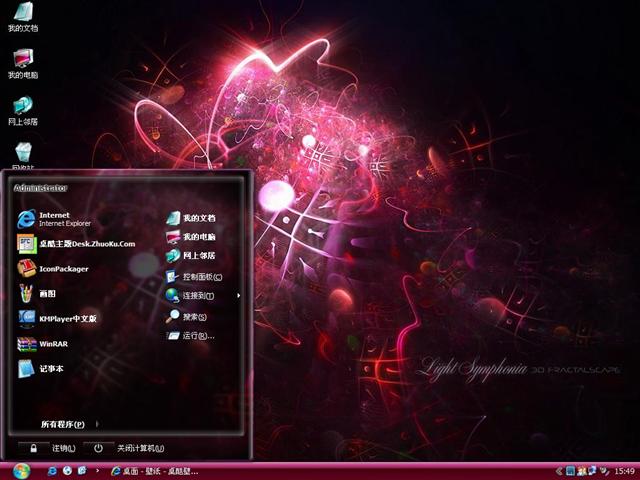Open 搜索(S) search
640x480 pixels.
coord(186,316)
